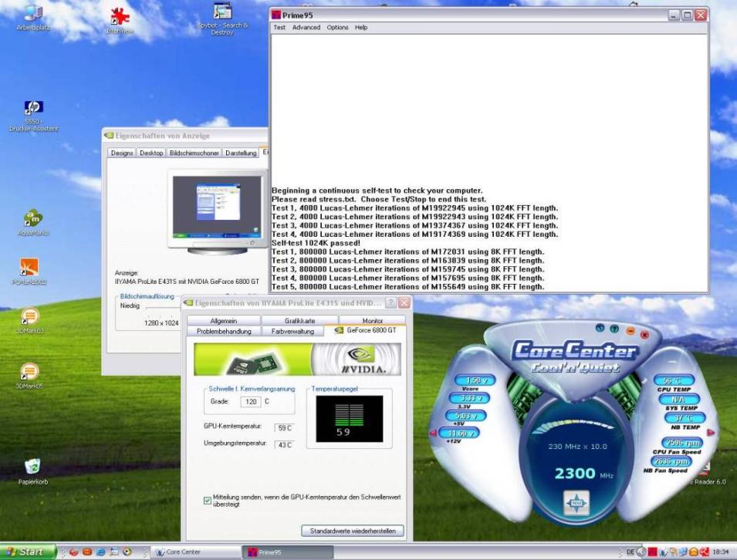
Task: Click Internet Explorer quick launch icon
Action: pyautogui.click(x=100, y=552)
